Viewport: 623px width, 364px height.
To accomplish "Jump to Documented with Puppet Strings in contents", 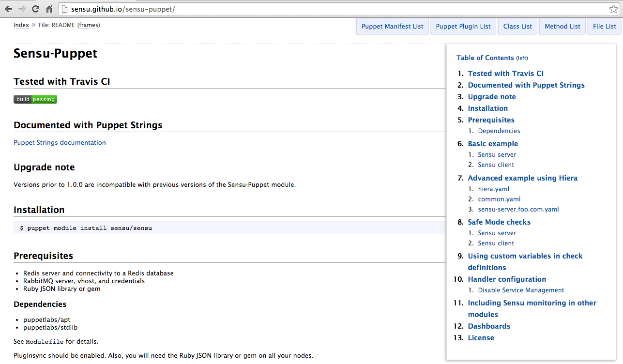I will tap(526, 85).
